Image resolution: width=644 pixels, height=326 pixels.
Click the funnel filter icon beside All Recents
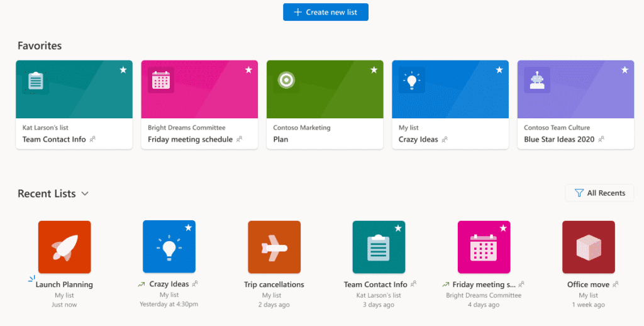click(579, 193)
